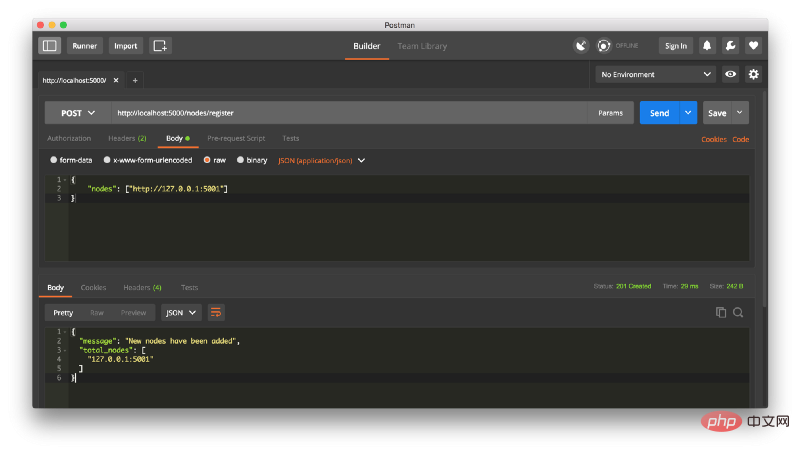The width and height of the screenshot is (800, 454).
Task: Click the vertical scrollbar on right
Action: coord(764,199)
